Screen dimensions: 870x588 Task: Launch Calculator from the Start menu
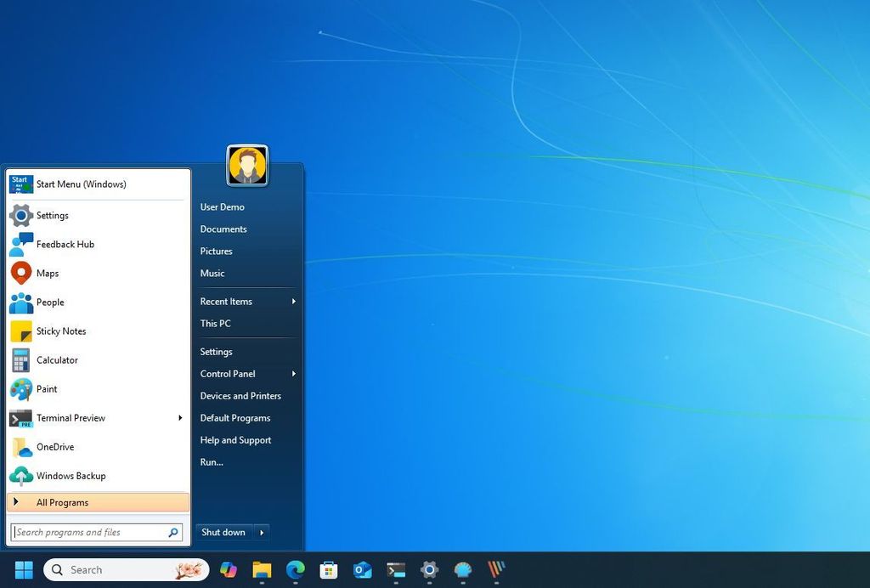tap(57, 360)
